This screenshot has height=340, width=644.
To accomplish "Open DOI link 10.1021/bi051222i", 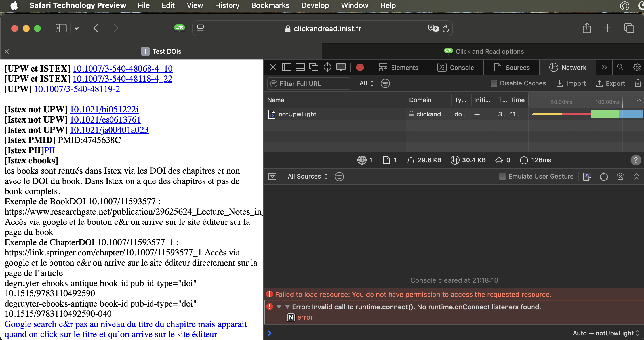I will [x=104, y=109].
